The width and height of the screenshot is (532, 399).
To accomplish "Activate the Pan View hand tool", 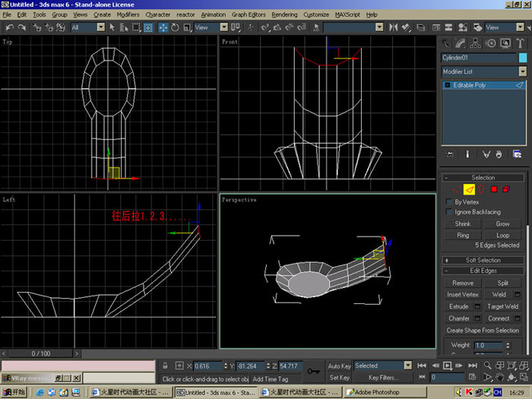I will [499, 377].
